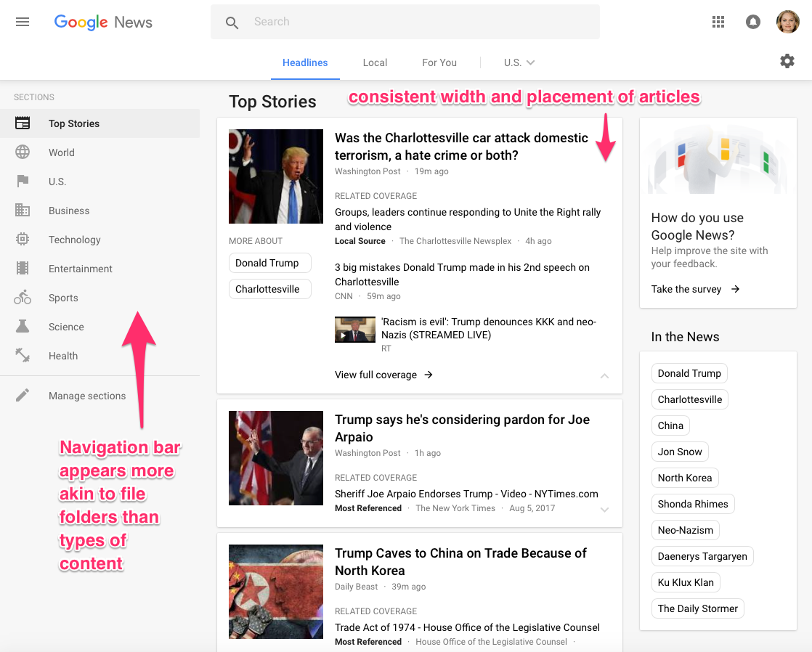Click the arrow beside Take the survey
The image size is (812, 652).
click(x=735, y=289)
